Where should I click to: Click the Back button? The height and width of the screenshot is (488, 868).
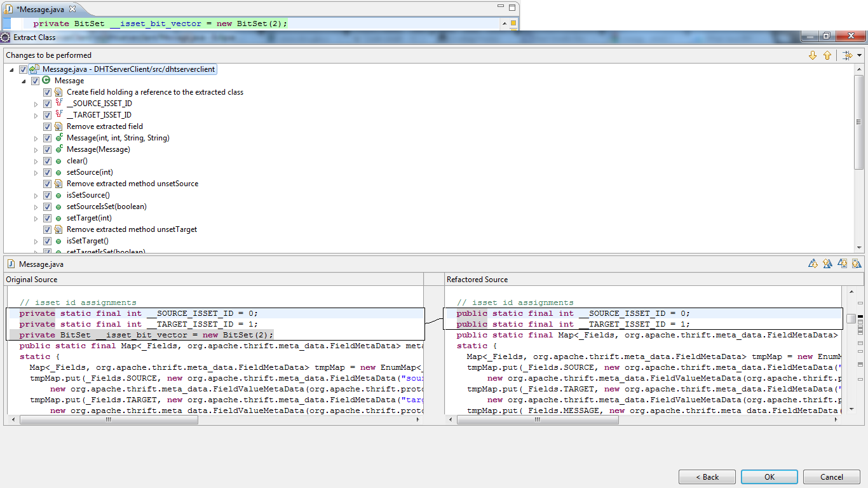coord(707,477)
